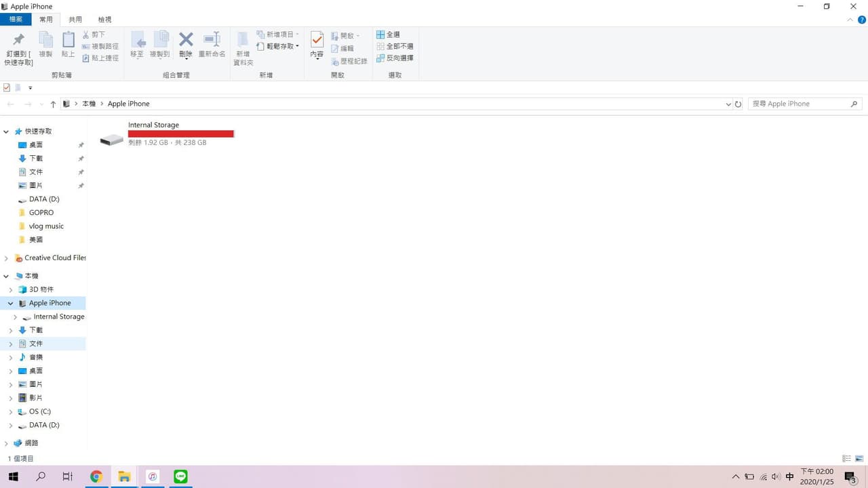Click 本機 in the address bar path
This screenshot has width=868, height=488.
point(89,104)
